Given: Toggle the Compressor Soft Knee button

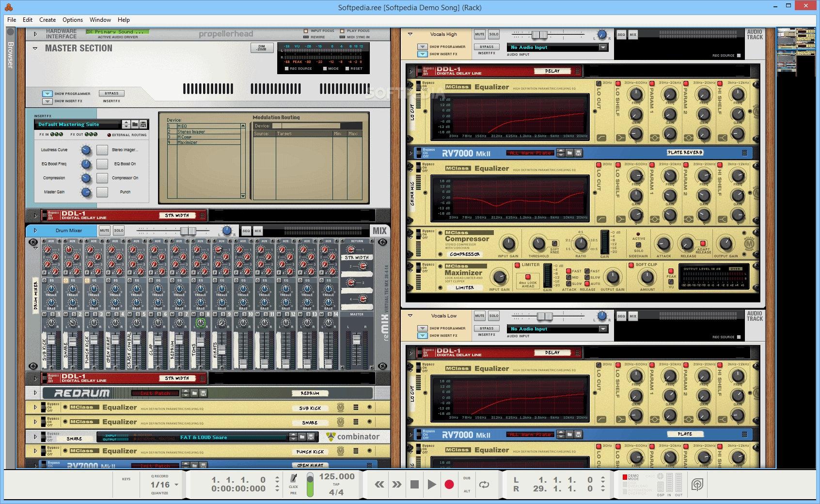Looking at the screenshot, I should click(x=554, y=243).
